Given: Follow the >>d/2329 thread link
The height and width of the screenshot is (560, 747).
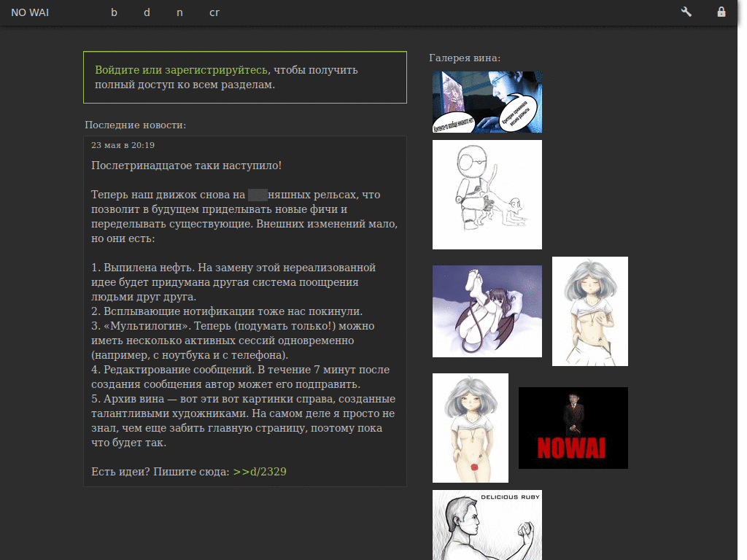Looking at the screenshot, I should [x=260, y=472].
